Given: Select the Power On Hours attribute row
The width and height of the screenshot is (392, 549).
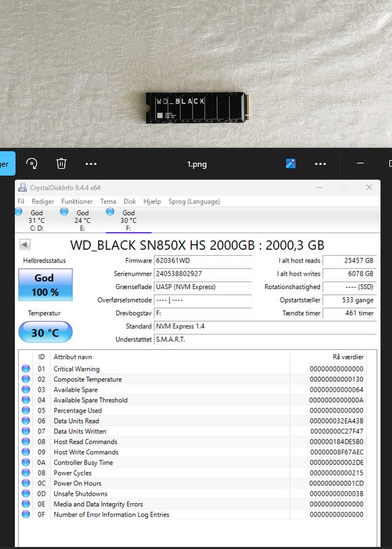Looking at the screenshot, I should pyautogui.click(x=192, y=483).
